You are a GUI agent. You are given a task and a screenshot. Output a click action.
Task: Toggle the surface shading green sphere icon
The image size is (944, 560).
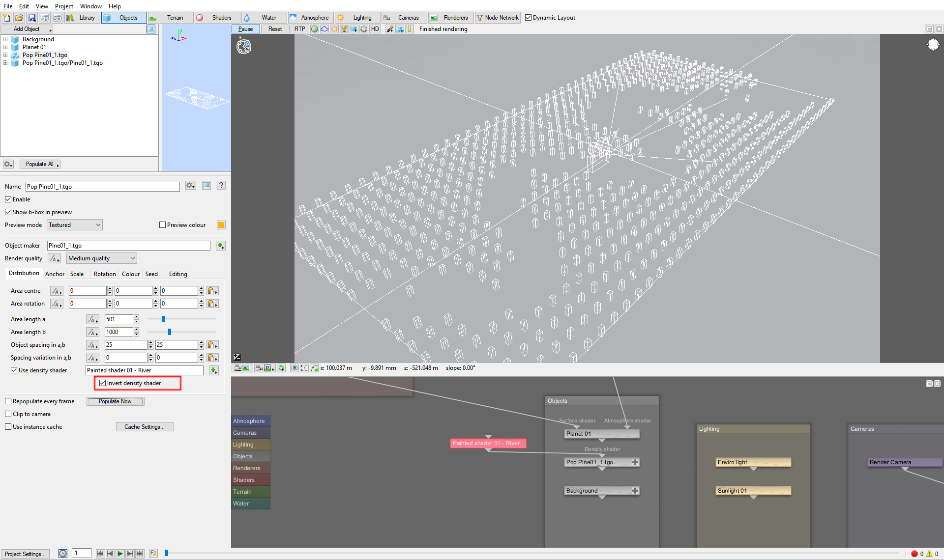(x=315, y=29)
